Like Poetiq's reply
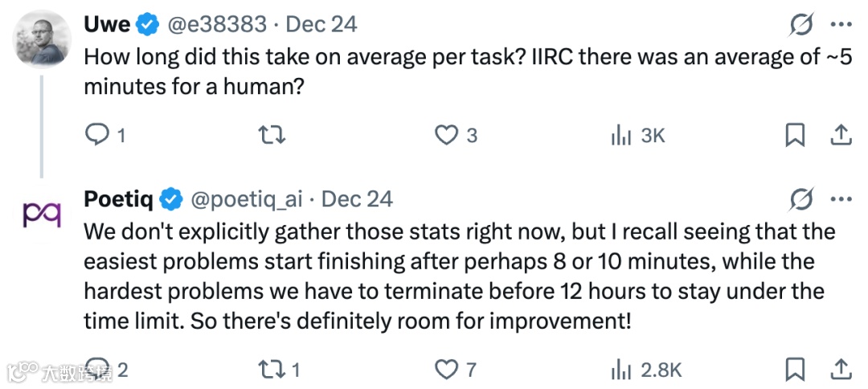This screenshot has width=868, height=389. pos(445,369)
